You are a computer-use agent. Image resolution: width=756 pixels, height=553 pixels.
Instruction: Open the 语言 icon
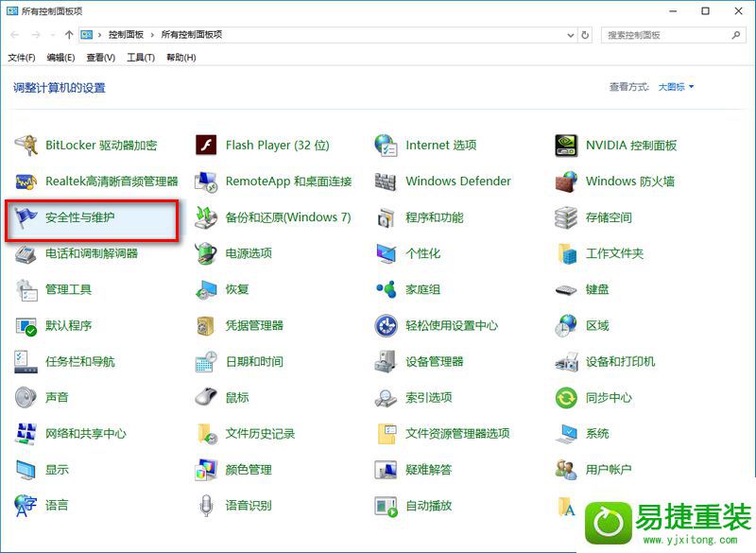[26, 506]
